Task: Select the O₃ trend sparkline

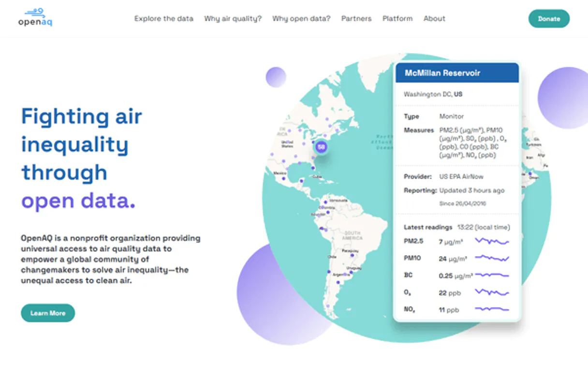Action: click(492, 292)
